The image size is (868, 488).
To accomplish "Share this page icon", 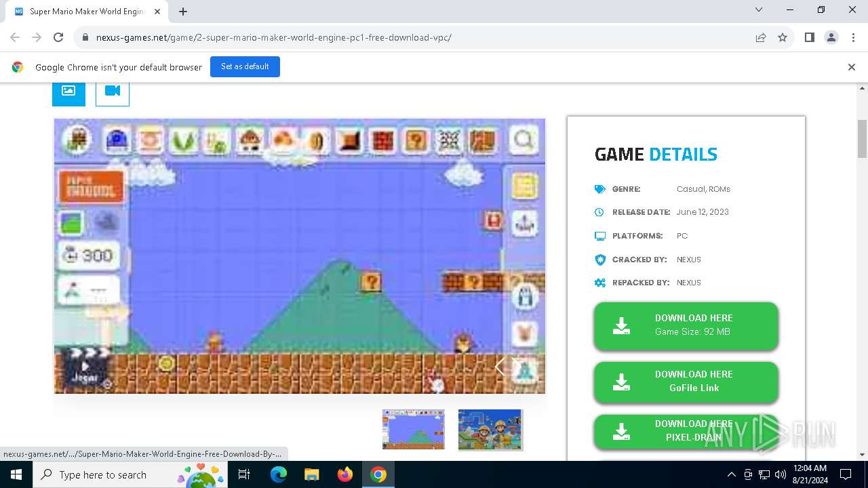I will click(x=761, y=37).
